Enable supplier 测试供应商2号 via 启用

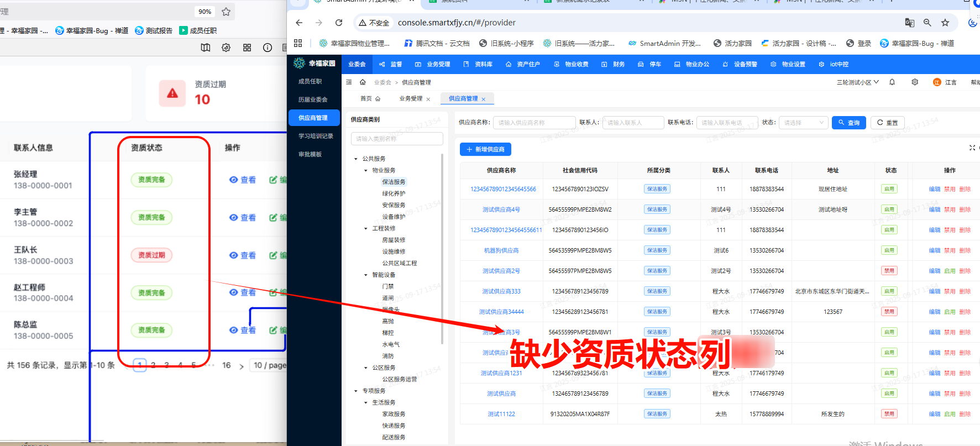950,271
